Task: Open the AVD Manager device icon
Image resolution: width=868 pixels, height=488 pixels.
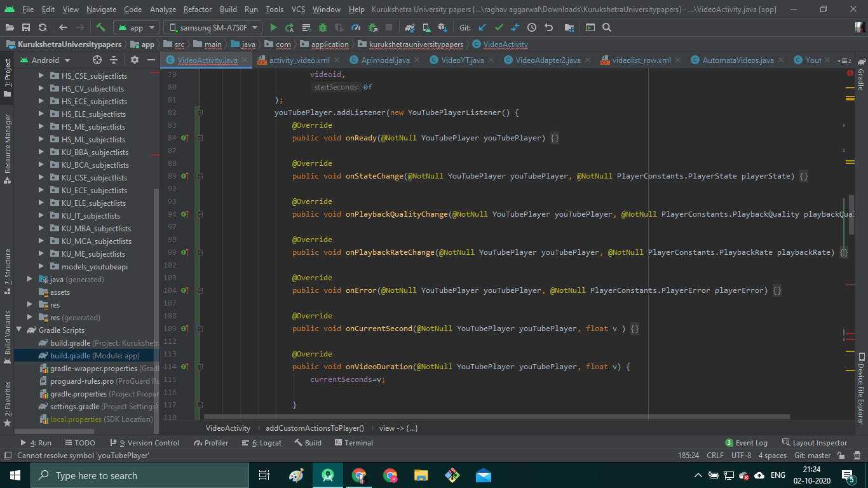Action: click(x=428, y=28)
